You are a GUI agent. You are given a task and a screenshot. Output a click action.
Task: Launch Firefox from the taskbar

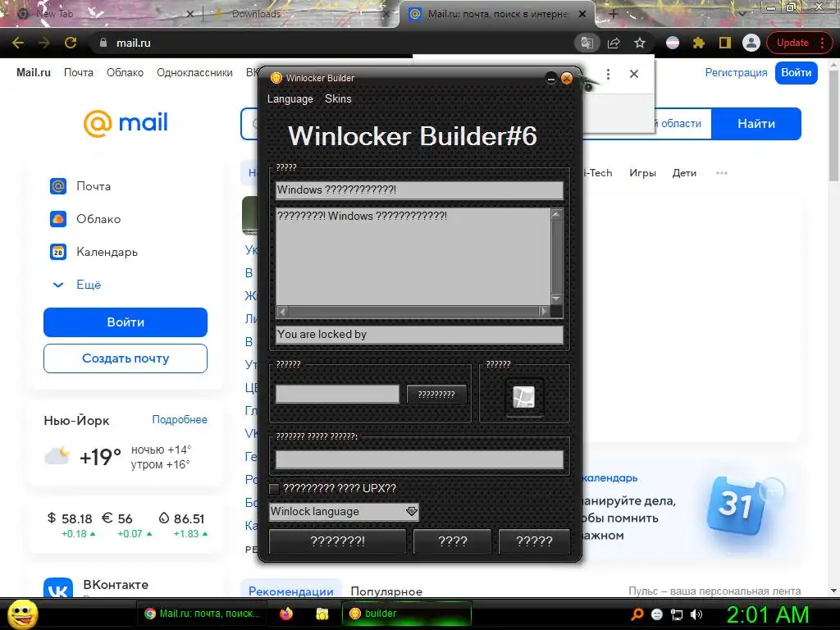point(286,614)
